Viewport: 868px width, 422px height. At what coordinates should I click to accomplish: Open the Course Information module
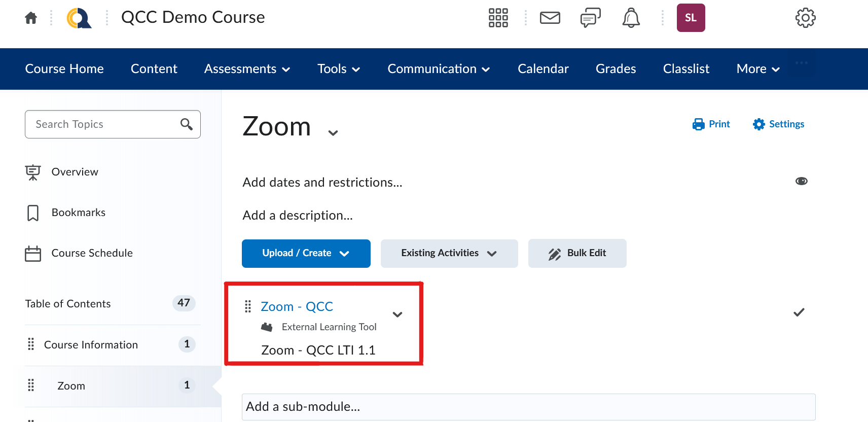point(91,345)
